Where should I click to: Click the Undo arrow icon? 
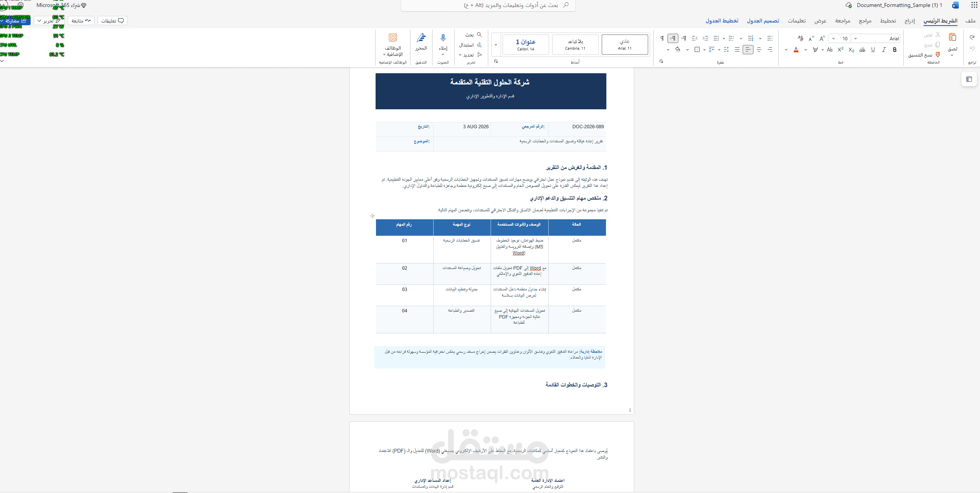[972, 49]
